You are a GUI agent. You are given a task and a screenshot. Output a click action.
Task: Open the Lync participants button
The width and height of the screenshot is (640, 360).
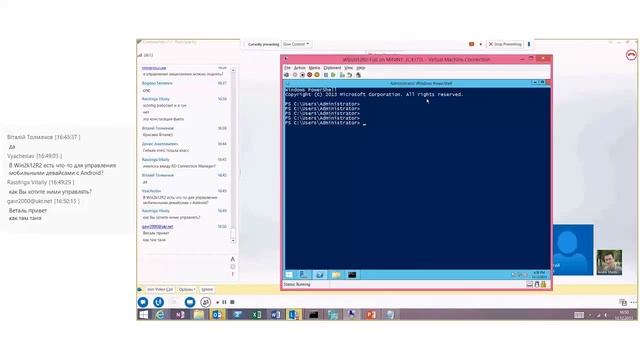coord(205,302)
